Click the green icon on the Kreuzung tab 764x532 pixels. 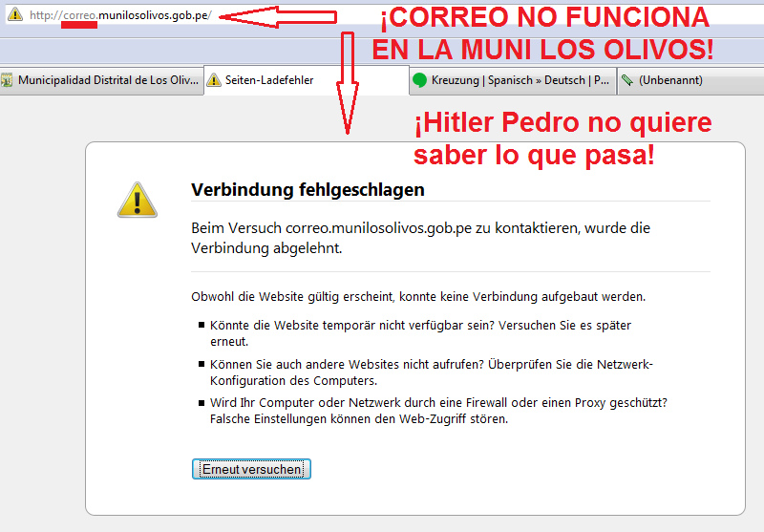coord(419,80)
